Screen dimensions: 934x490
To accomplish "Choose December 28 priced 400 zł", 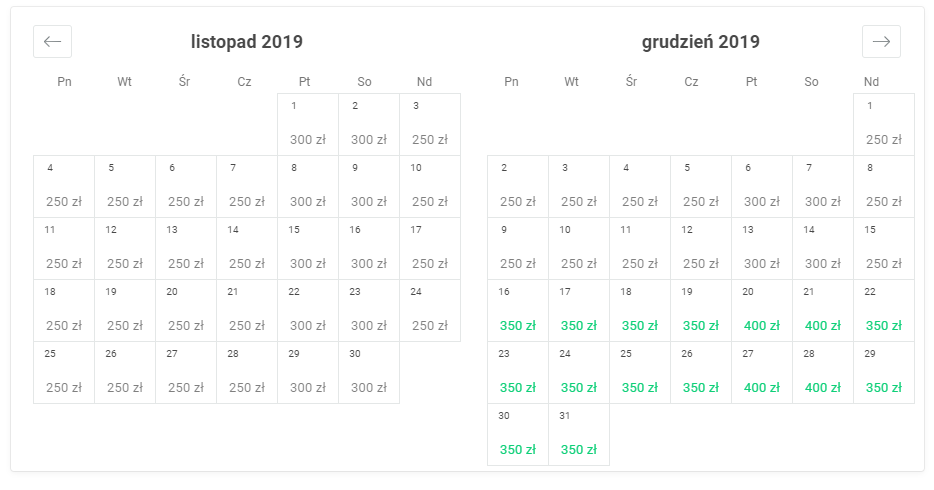I will click(823, 373).
